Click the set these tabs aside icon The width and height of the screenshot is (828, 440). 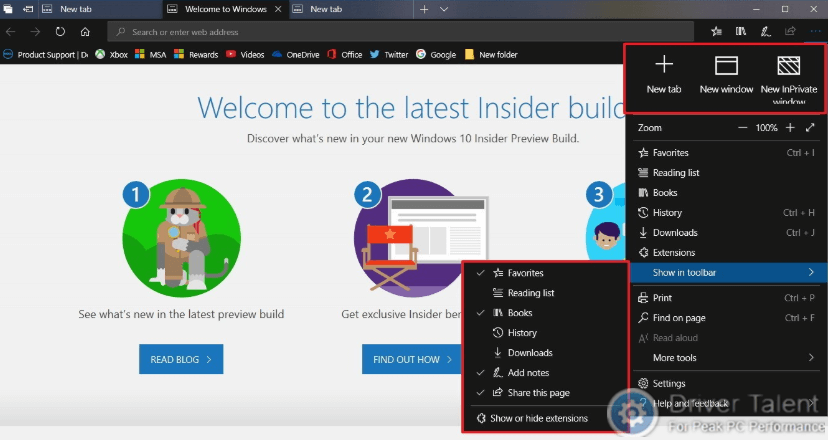[27, 9]
